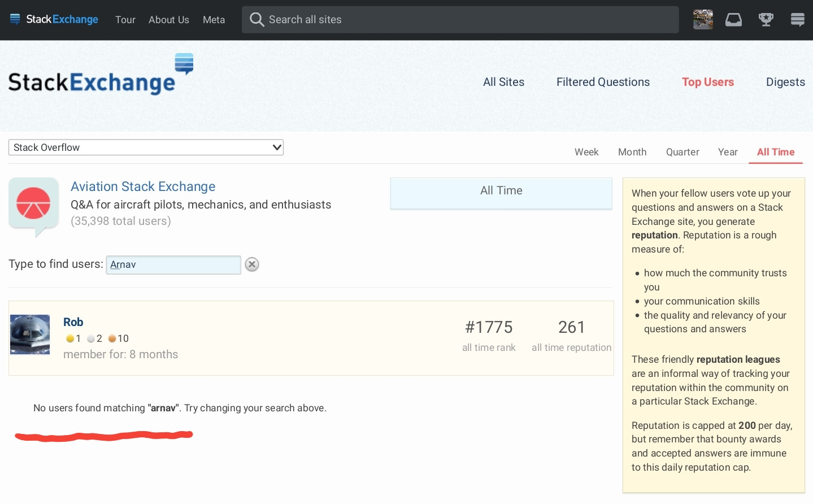
Task: Click the large StackExchange banner logo
Action: point(101,75)
